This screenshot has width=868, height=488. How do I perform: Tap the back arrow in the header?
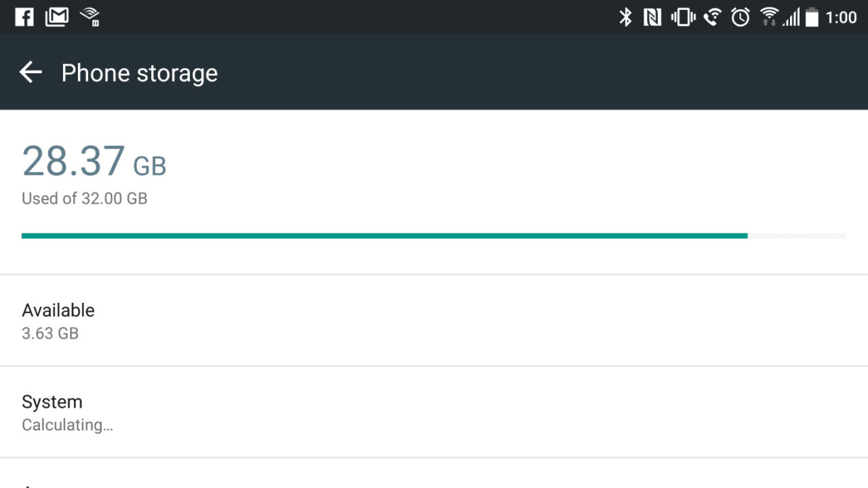31,73
